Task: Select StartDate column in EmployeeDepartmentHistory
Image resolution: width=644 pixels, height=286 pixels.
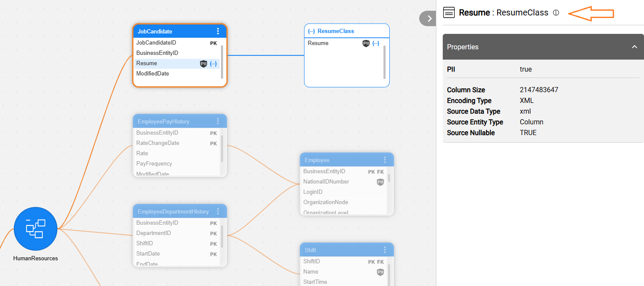Action: (x=177, y=254)
